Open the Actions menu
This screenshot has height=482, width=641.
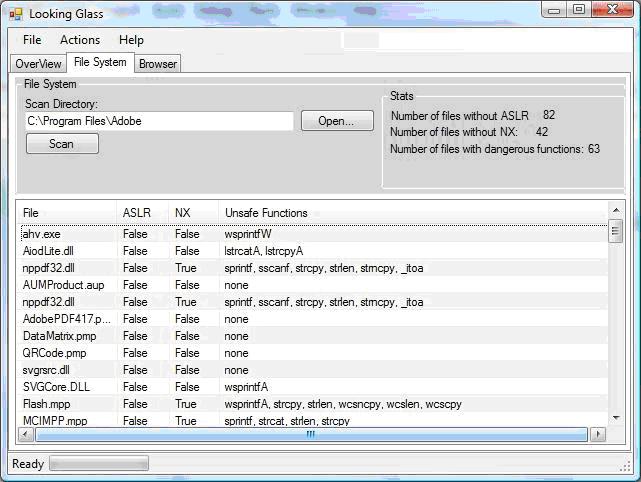tap(80, 40)
